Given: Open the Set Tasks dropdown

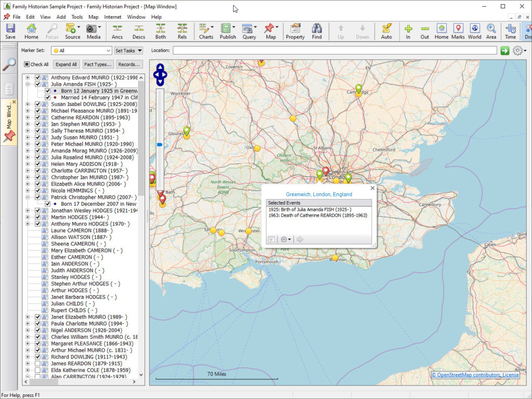Looking at the screenshot, I should (128, 50).
